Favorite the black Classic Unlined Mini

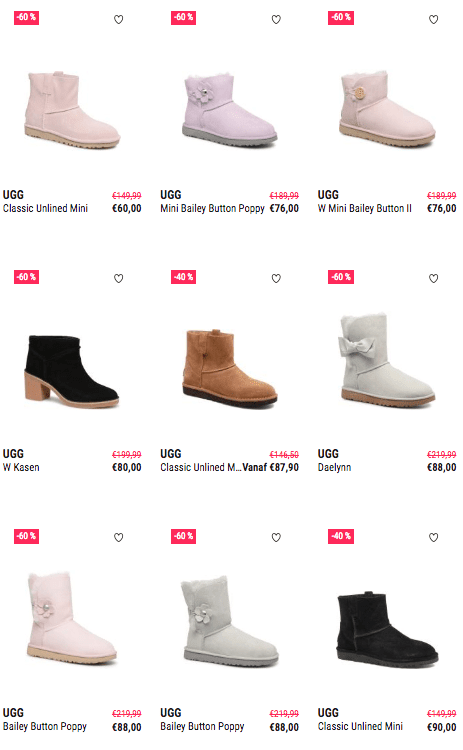pos(433,538)
